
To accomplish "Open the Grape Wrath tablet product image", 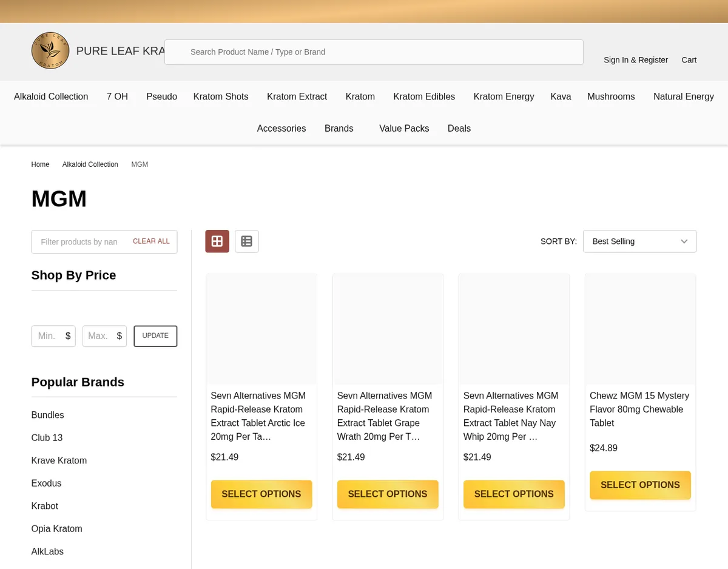I will [388, 329].
